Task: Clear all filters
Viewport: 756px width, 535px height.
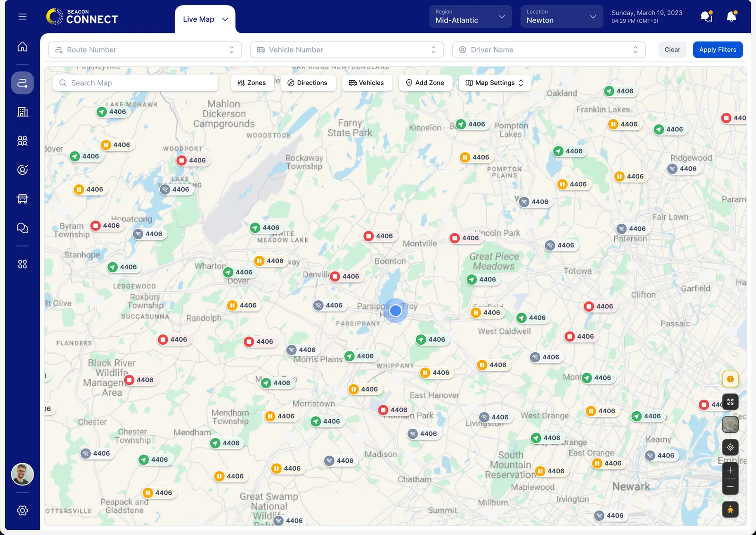Action: click(672, 50)
